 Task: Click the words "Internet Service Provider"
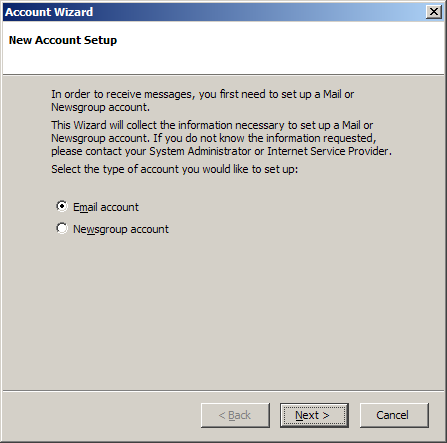tap(328, 151)
